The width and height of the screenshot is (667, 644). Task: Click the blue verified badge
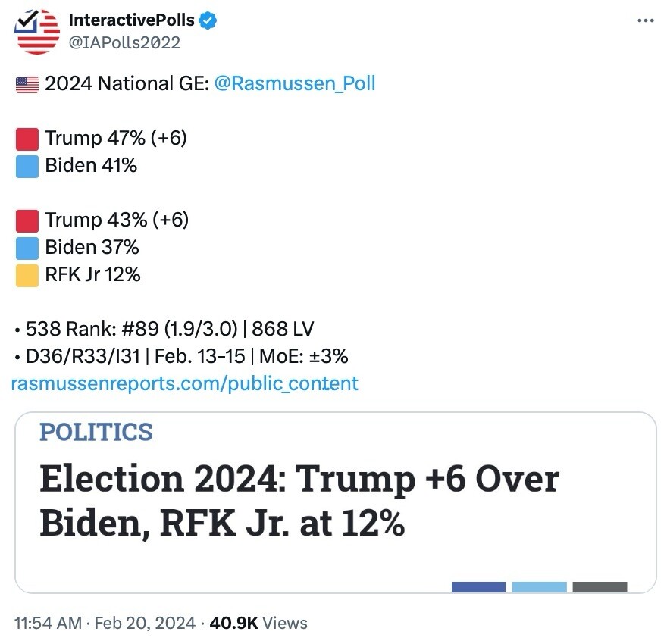(208, 20)
